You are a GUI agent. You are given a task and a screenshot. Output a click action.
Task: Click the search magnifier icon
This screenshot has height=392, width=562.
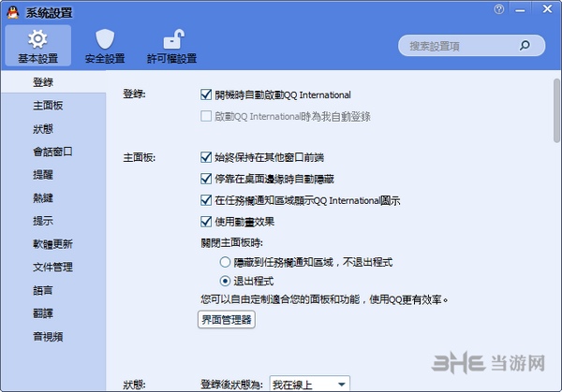pyautogui.click(x=525, y=46)
